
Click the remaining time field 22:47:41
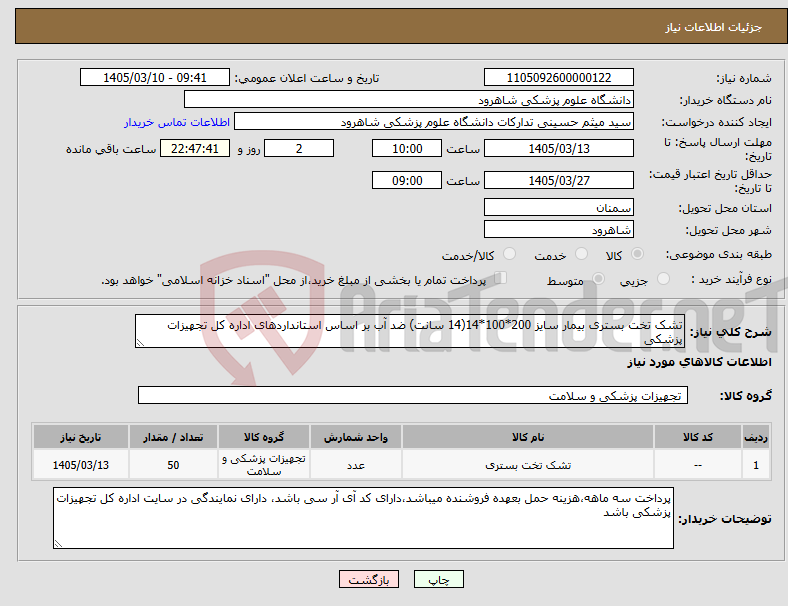(195, 149)
